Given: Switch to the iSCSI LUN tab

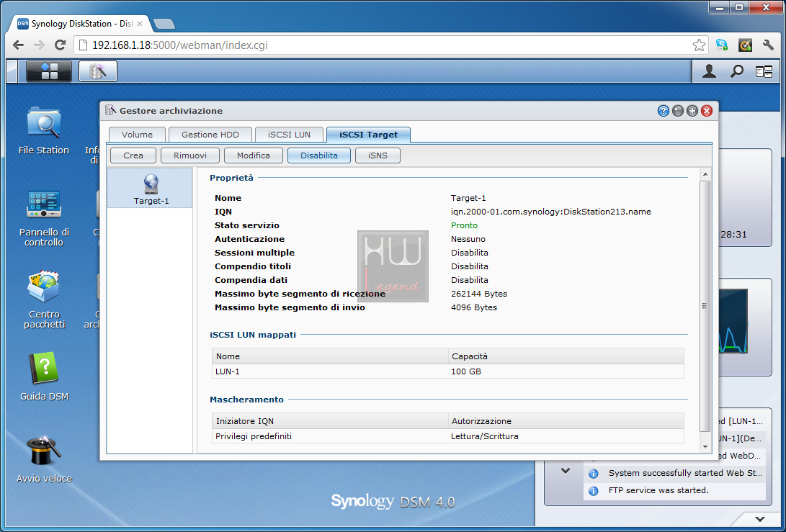Looking at the screenshot, I should point(289,134).
